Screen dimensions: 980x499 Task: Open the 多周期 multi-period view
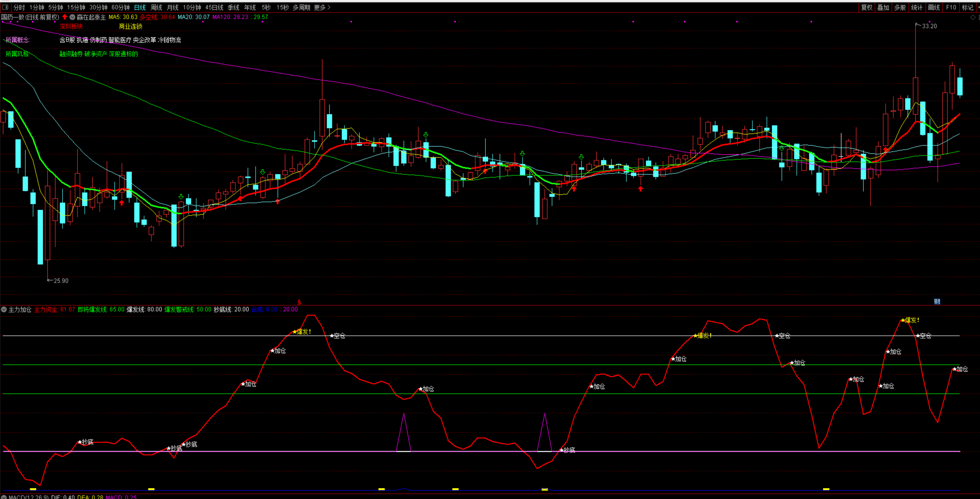[301, 7]
